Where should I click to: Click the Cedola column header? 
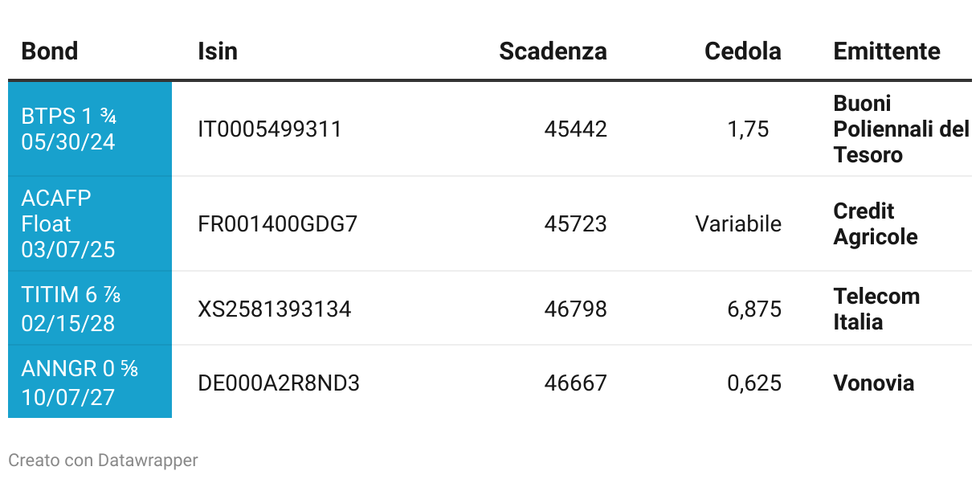click(743, 51)
